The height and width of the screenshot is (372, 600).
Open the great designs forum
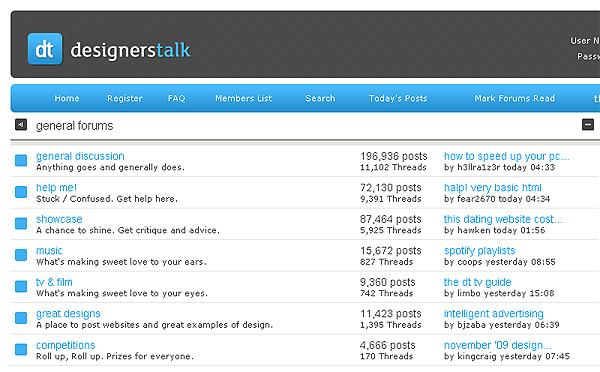pyautogui.click(x=68, y=314)
